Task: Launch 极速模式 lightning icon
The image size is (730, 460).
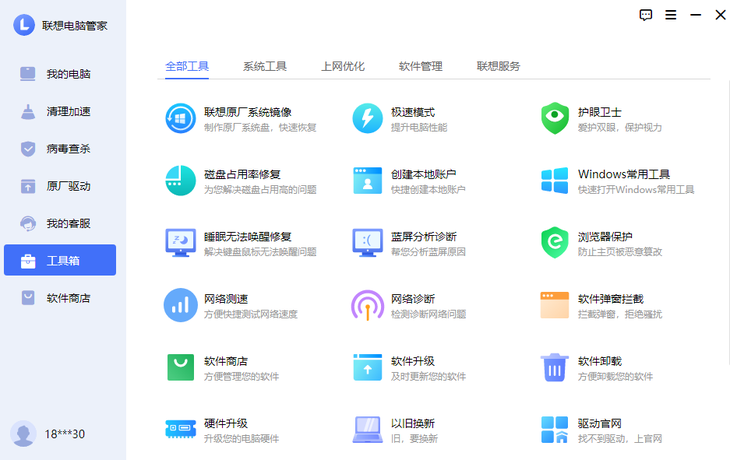Action: 367,118
